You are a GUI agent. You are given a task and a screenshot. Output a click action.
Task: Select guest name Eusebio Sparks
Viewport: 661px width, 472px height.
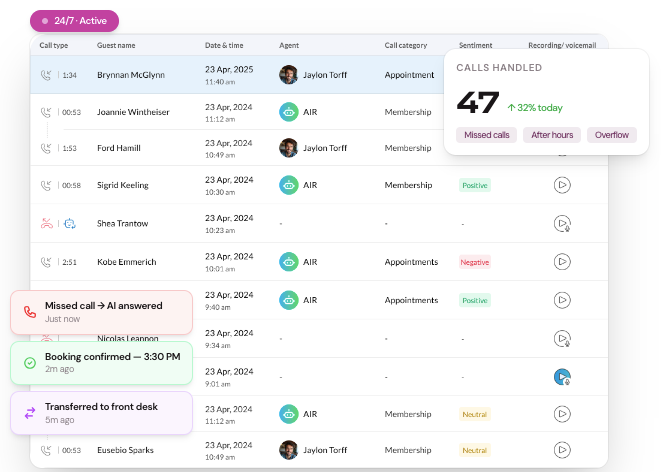125,450
